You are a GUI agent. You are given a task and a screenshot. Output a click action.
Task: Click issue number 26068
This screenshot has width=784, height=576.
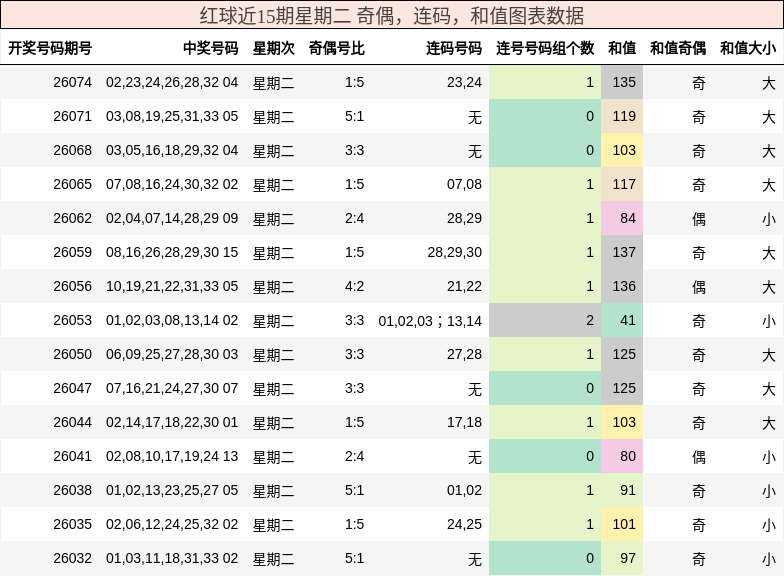point(72,150)
